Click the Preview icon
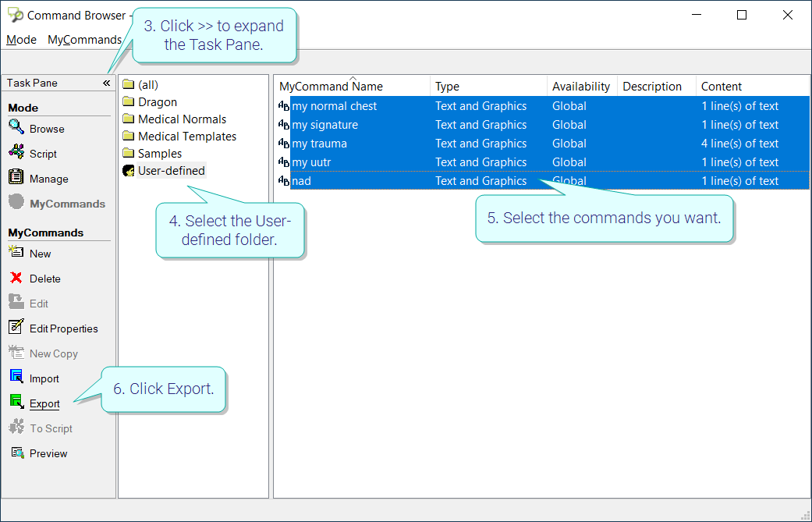The width and height of the screenshot is (812, 522). (x=18, y=453)
